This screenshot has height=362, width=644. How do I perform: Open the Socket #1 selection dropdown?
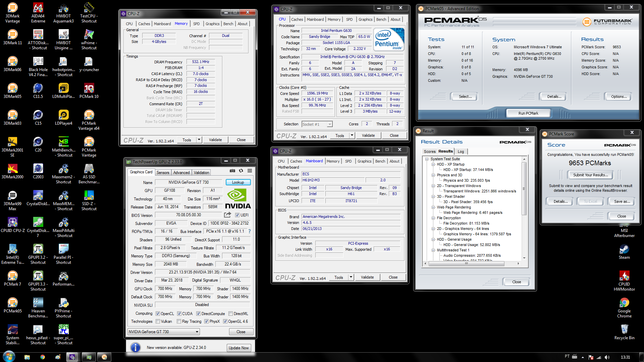[317, 124]
